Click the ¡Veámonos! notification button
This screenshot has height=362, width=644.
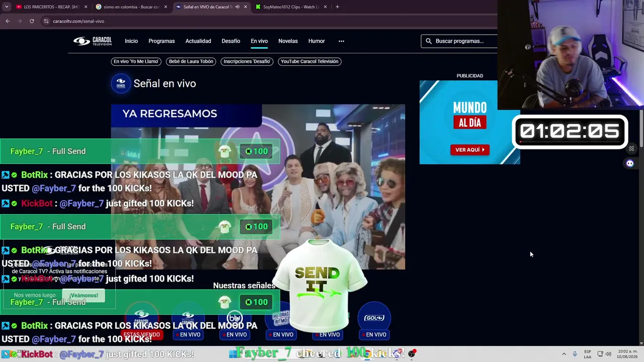point(84,296)
